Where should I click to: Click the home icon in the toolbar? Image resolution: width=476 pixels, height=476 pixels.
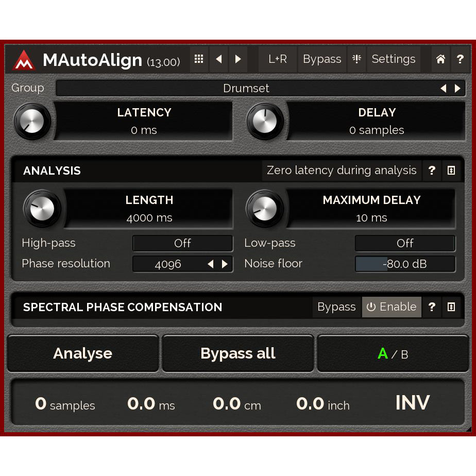[440, 59]
